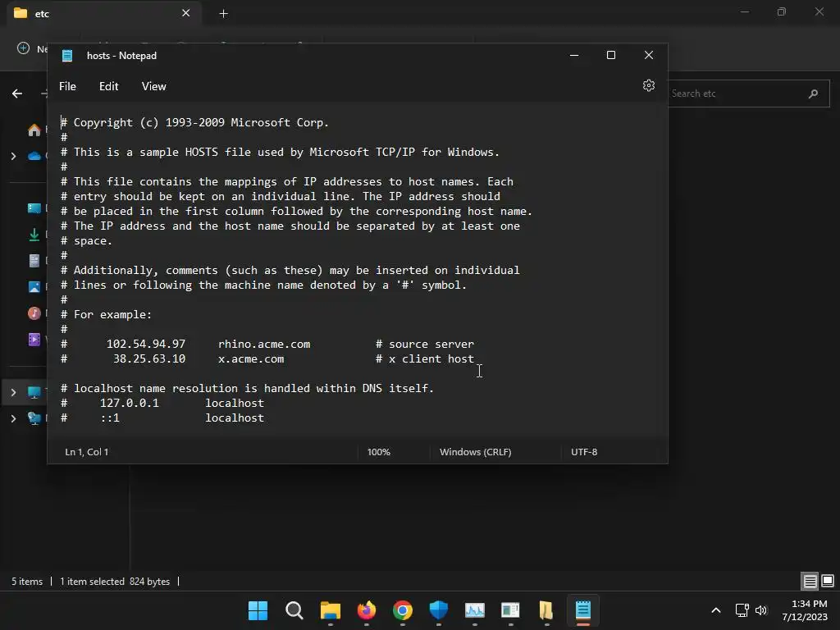Click the search magnifier icon in File Explorer

[x=813, y=94]
